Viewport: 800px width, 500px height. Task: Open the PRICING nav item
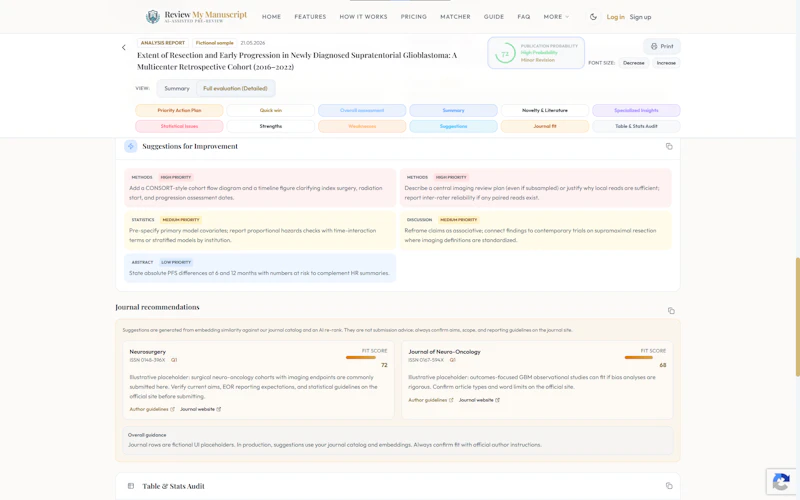413,17
